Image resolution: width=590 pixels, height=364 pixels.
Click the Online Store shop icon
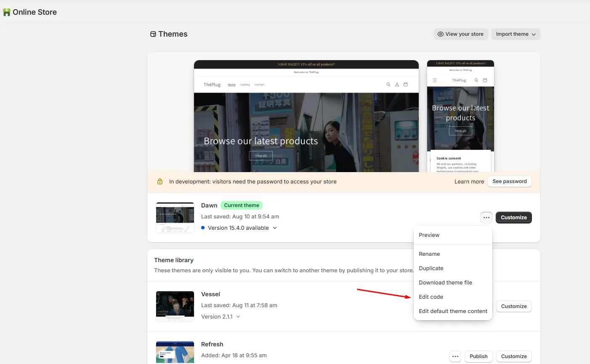(x=7, y=12)
